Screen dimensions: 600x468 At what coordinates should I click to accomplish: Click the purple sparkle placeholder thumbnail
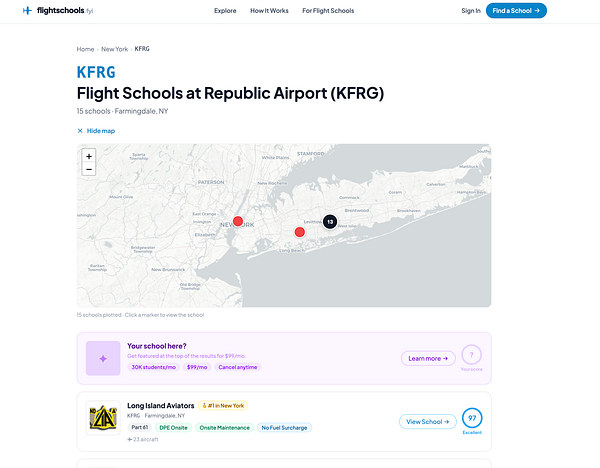[103, 358]
